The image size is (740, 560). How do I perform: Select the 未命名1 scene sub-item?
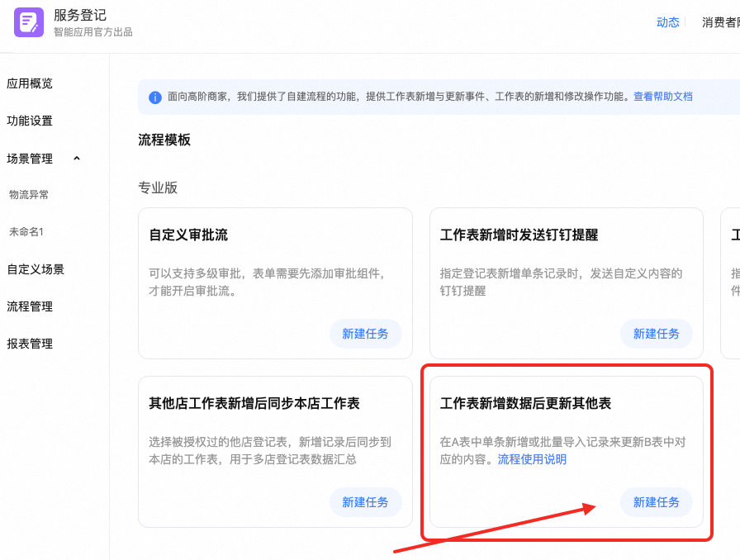[26, 232]
